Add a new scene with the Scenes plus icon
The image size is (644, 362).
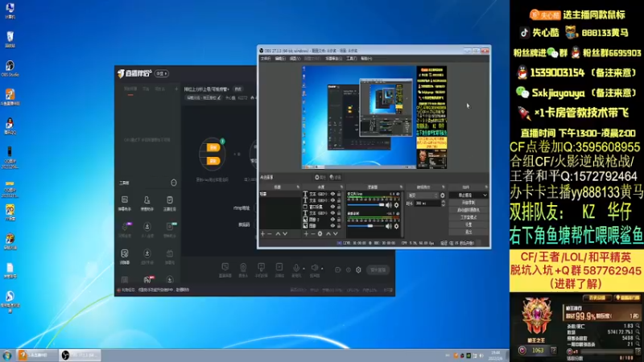click(x=263, y=233)
